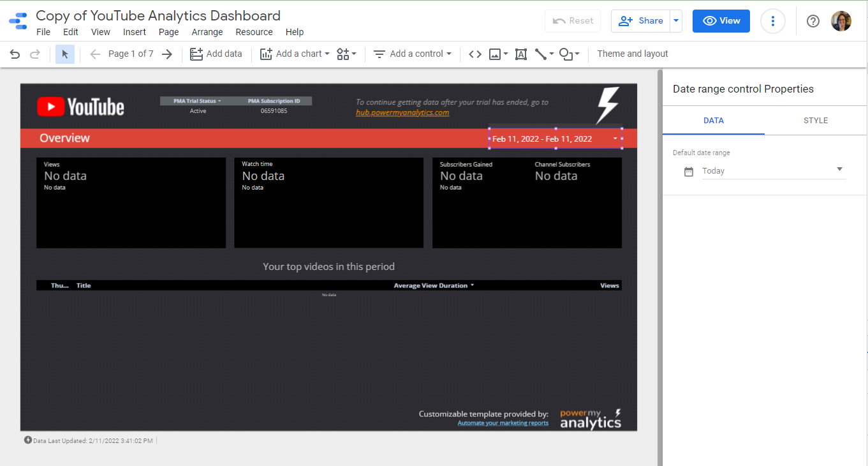Open the Arrange menu

tap(207, 32)
